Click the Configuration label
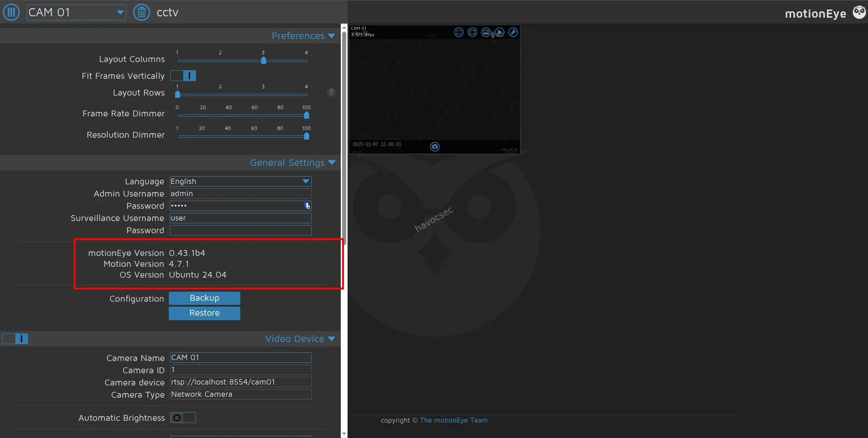The width and height of the screenshot is (868, 438). [137, 299]
